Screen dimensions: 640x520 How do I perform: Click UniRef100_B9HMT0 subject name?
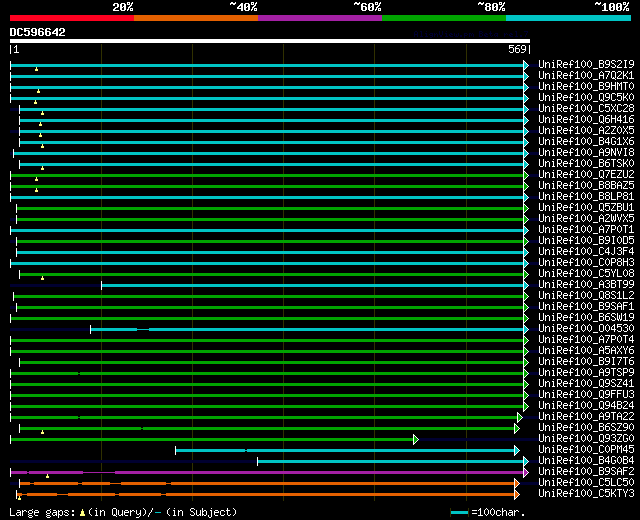click(x=586, y=86)
